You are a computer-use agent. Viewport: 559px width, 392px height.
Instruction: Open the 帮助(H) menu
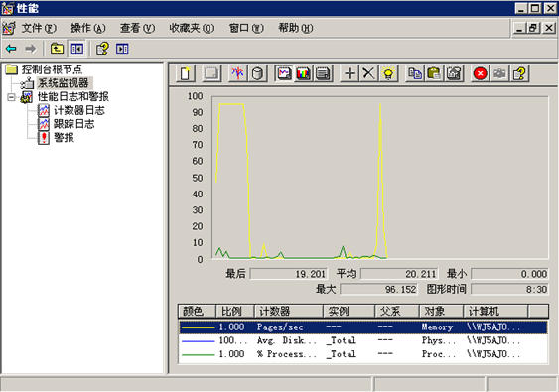[x=295, y=28]
